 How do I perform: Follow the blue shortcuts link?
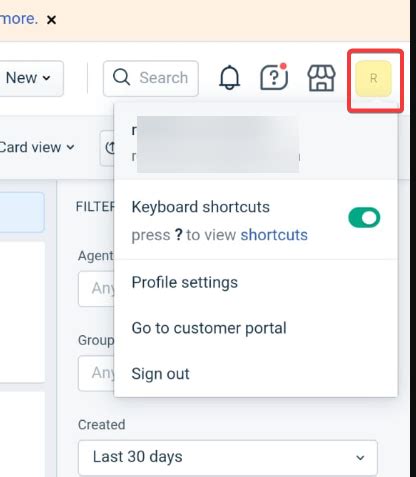tap(274, 235)
